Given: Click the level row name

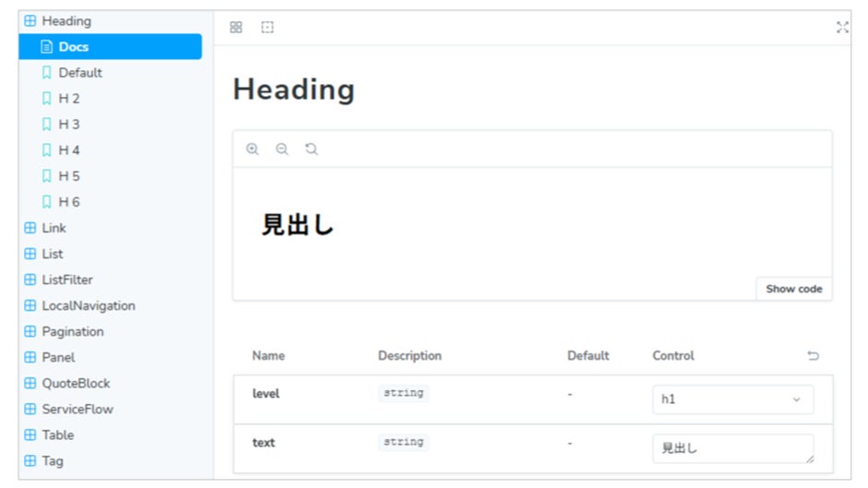Looking at the screenshot, I should coord(266,393).
